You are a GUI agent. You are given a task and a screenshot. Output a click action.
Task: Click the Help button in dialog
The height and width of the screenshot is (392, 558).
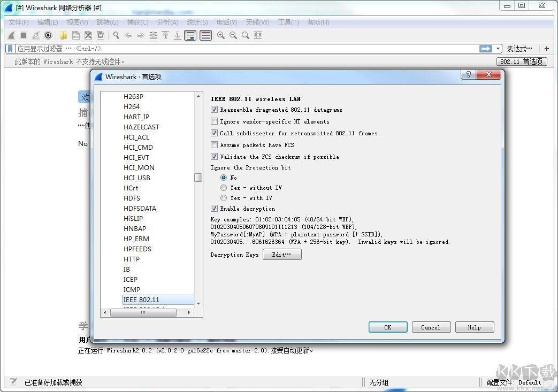point(475,327)
